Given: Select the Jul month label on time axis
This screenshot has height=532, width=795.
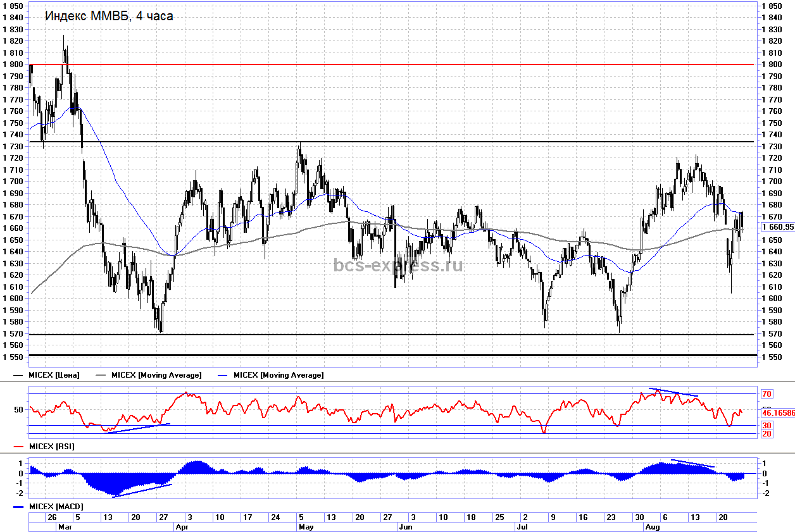Looking at the screenshot, I should pyautogui.click(x=522, y=526).
